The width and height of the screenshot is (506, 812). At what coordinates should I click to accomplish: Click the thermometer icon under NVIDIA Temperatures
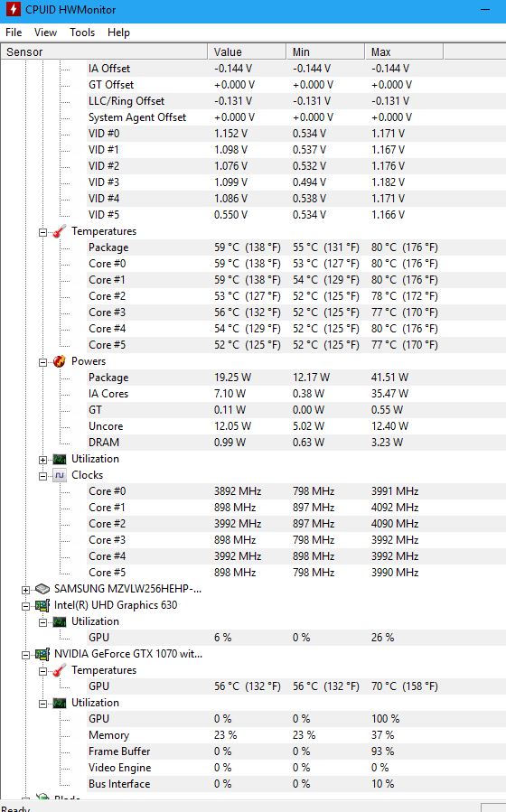click(x=60, y=670)
